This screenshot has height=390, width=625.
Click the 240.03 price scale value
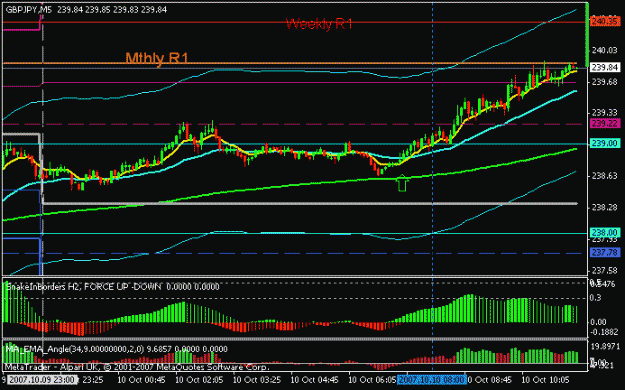tap(605, 50)
